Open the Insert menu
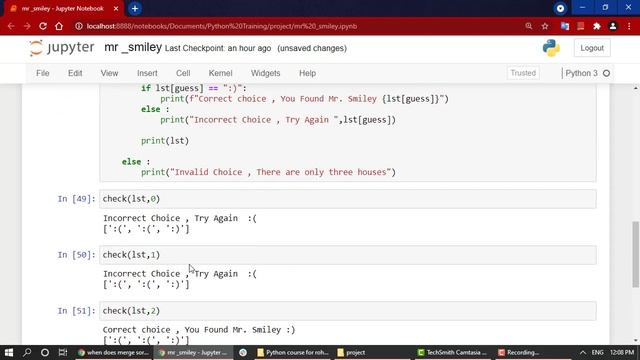640x360 pixels. click(147, 73)
